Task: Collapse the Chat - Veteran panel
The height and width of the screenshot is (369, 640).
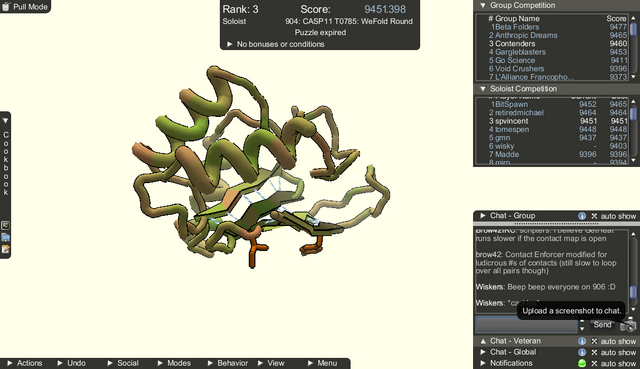Action: 483,341
